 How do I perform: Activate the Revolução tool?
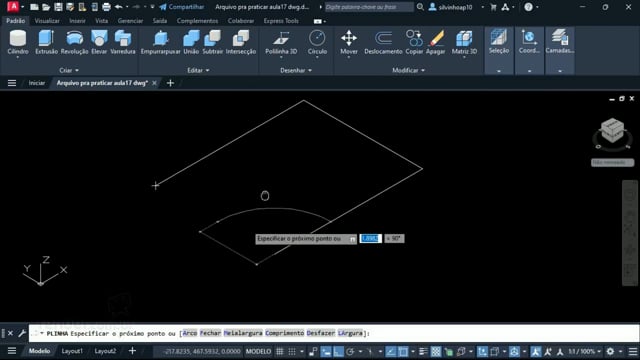(74, 42)
